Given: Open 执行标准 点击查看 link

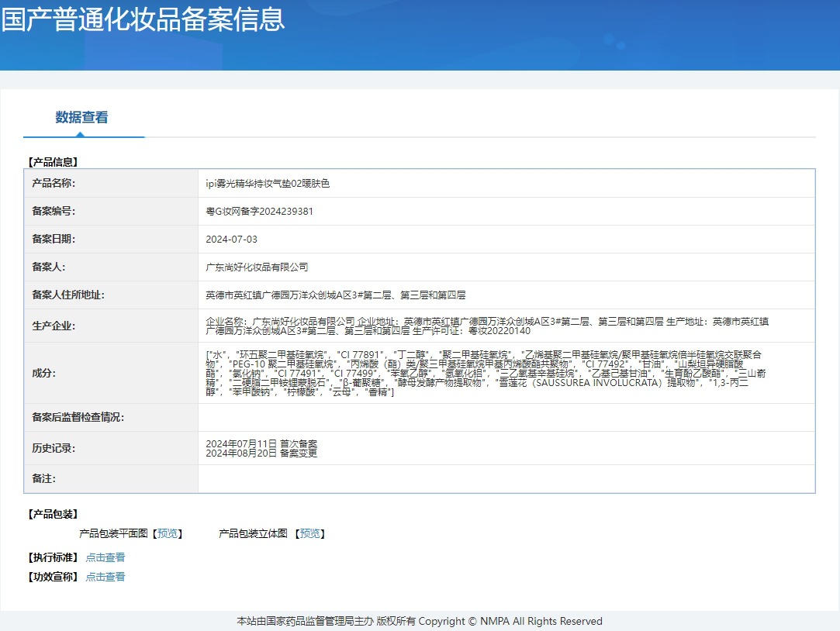Looking at the screenshot, I should pos(105,557).
